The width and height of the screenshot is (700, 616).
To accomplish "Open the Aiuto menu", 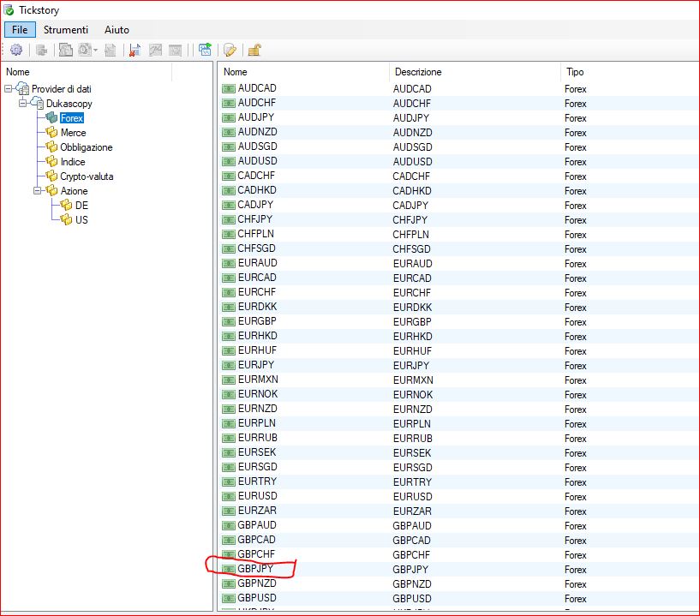I will (117, 29).
